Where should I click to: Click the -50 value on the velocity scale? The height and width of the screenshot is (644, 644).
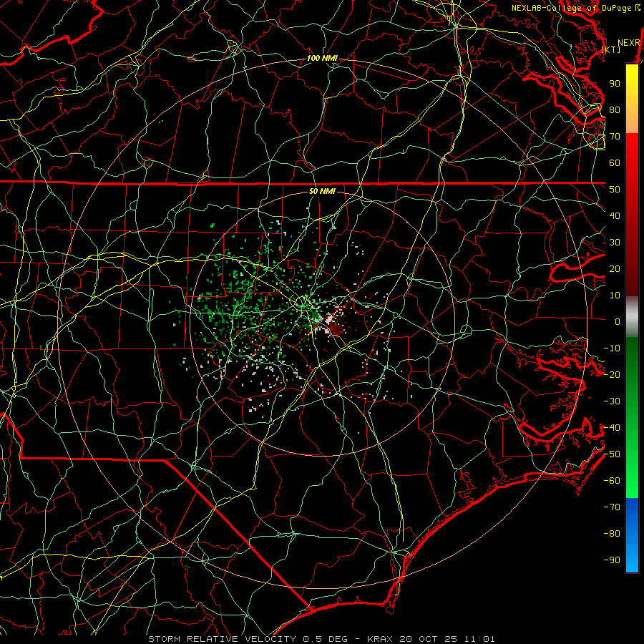[x=612, y=454]
